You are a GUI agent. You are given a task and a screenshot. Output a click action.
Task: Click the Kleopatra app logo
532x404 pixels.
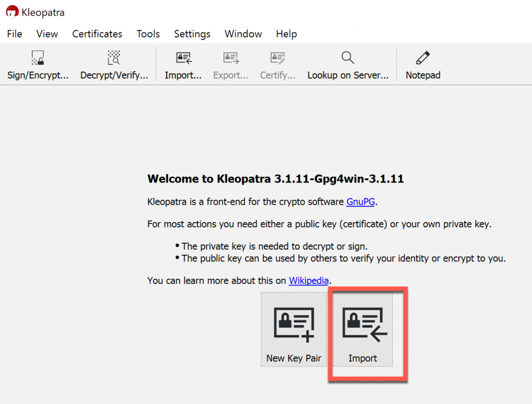12,12
